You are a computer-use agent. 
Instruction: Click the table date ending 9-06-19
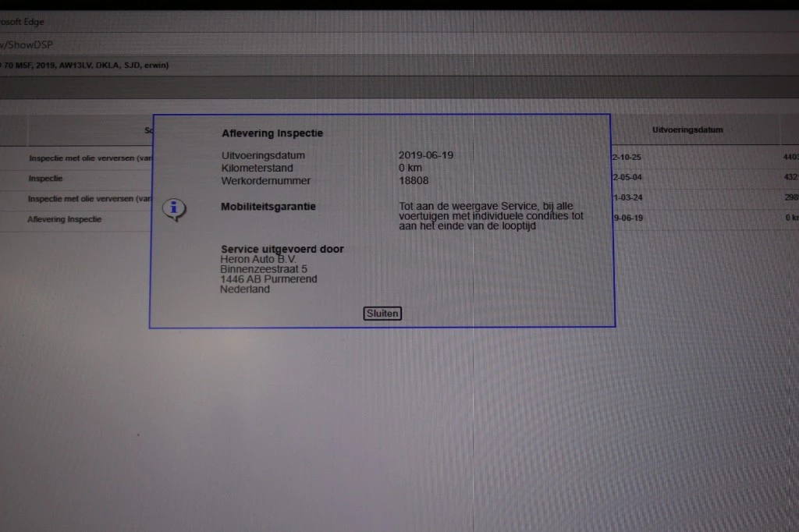click(x=627, y=218)
